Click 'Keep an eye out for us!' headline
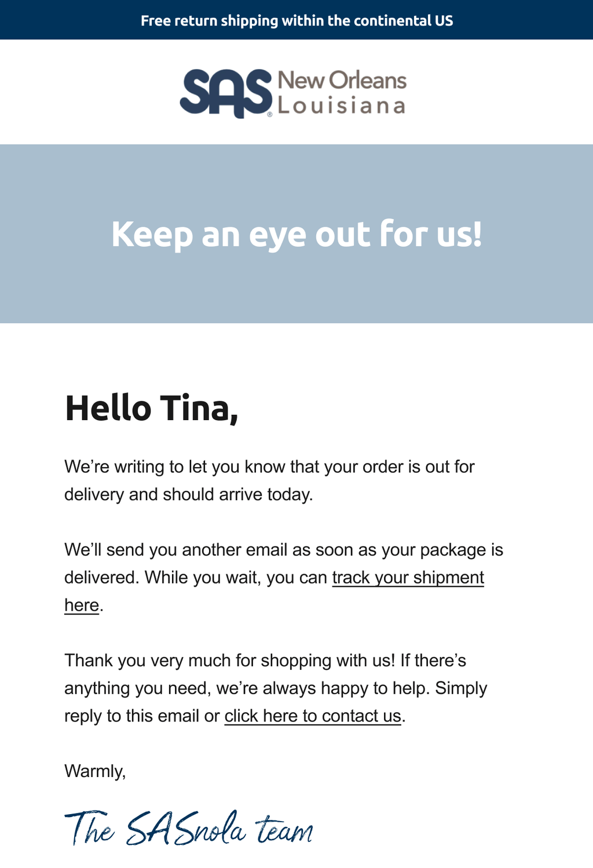The height and width of the screenshot is (868, 593). click(x=296, y=234)
